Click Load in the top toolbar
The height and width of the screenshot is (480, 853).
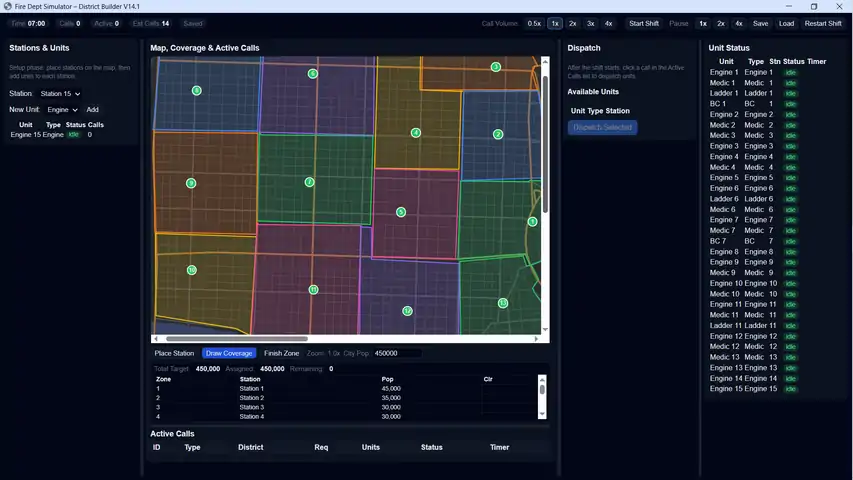(786, 23)
